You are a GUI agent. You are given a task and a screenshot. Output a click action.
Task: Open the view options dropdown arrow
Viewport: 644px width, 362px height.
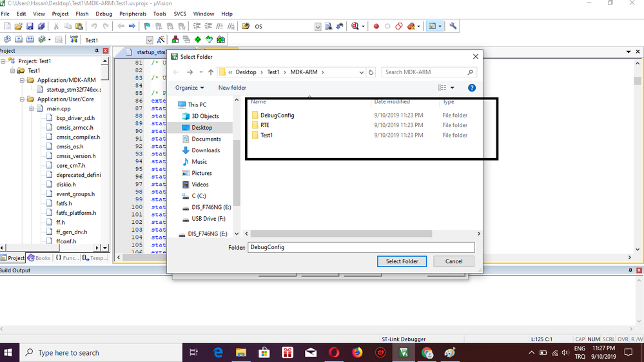(x=452, y=88)
